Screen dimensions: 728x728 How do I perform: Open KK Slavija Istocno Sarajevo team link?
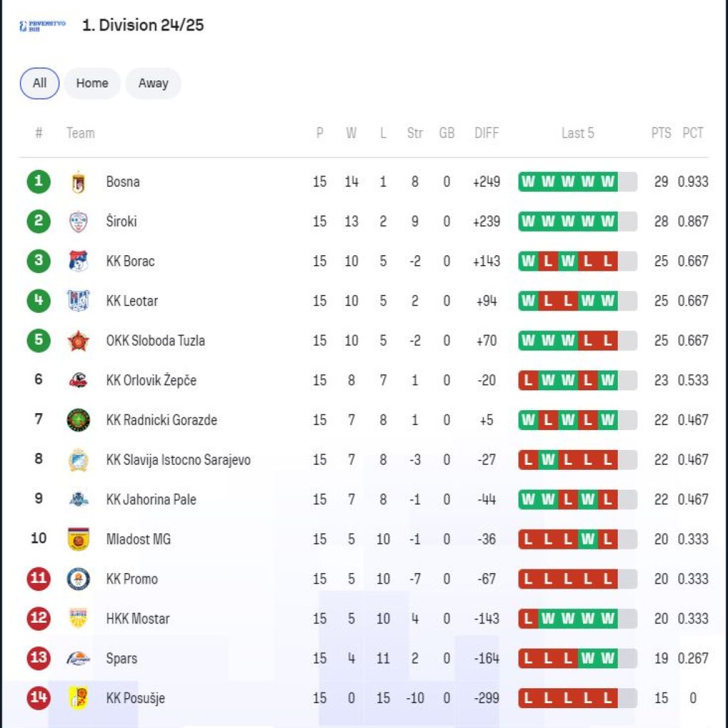coord(178,460)
